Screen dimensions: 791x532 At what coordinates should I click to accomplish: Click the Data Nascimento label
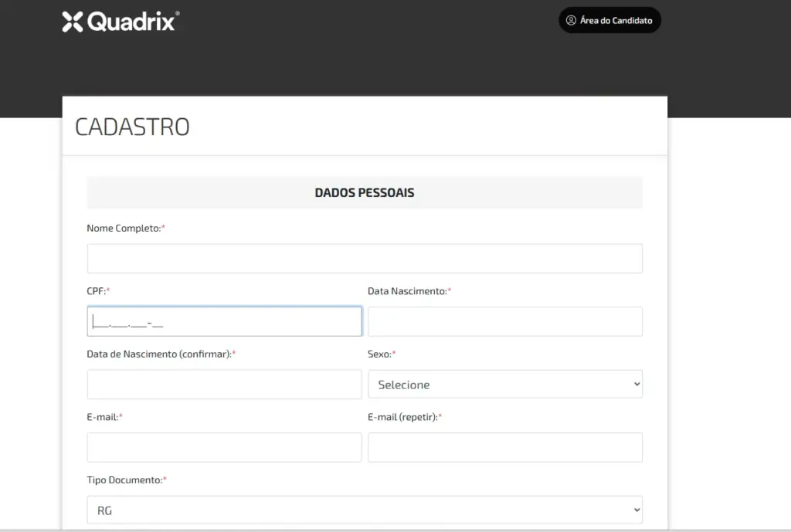click(x=409, y=291)
